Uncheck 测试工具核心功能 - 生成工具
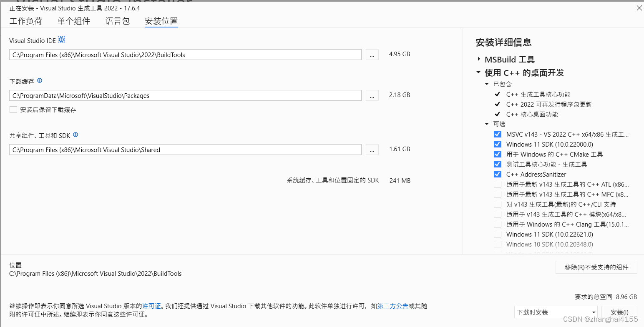The width and height of the screenshot is (644, 327). click(x=497, y=164)
